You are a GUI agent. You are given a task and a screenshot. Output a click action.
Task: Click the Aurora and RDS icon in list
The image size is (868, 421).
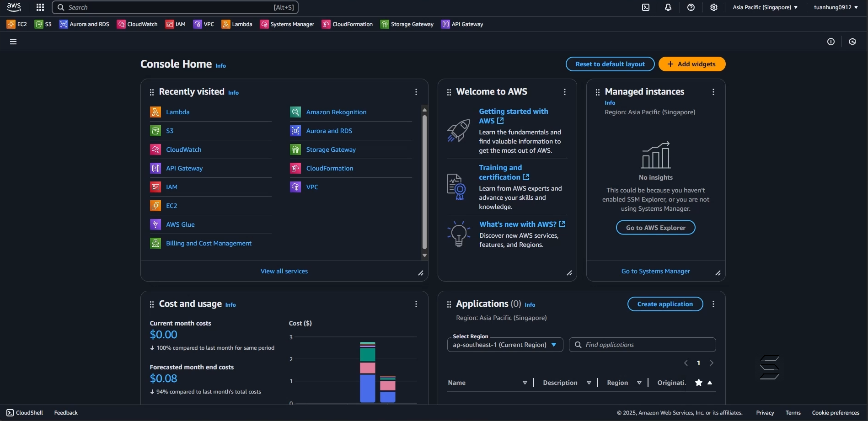[295, 131]
